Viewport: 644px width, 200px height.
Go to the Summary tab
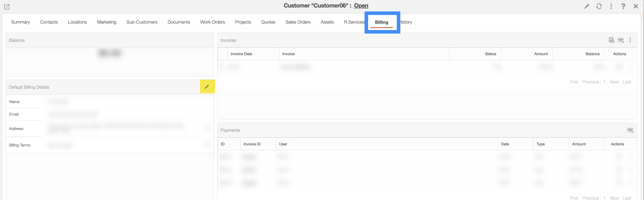(x=21, y=22)
